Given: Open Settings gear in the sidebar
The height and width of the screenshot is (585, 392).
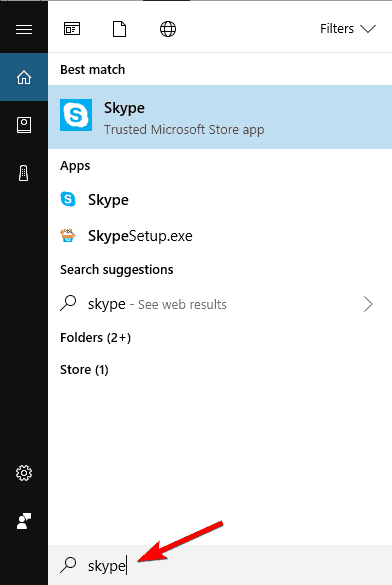Looking at the screenshot, I should click(24, 473).
